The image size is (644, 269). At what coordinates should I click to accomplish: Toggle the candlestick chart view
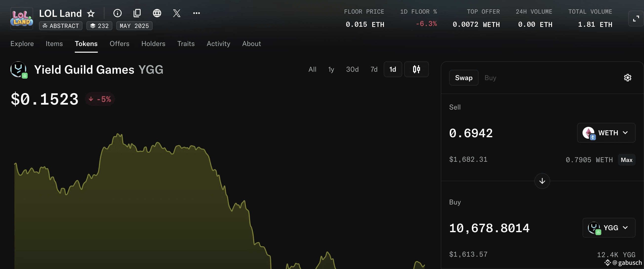tap(417, 69)
